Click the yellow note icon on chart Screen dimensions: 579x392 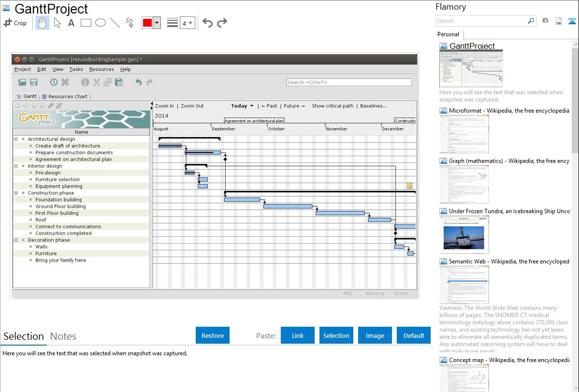(409, 186)
